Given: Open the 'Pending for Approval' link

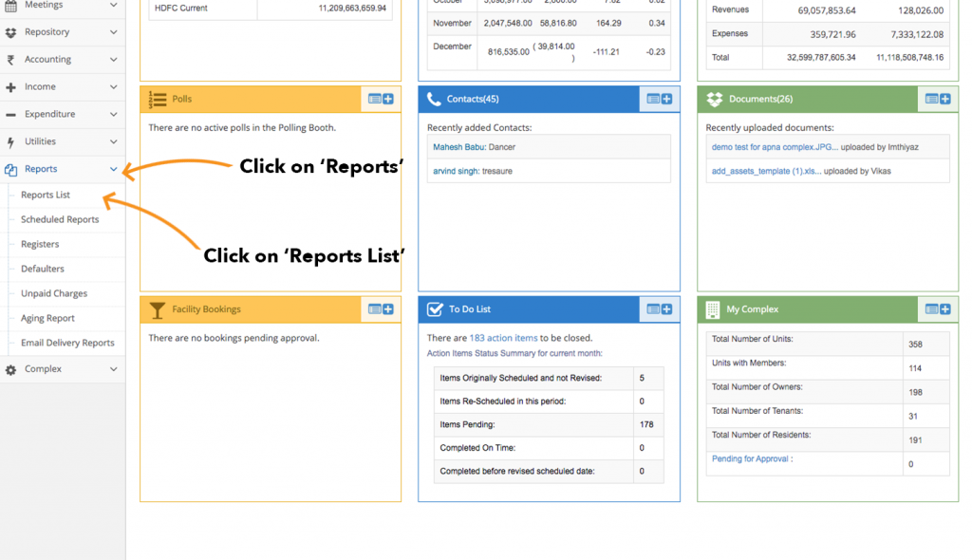Looking at the screenshot, I should pyautogui.click(x=750, y=459).
